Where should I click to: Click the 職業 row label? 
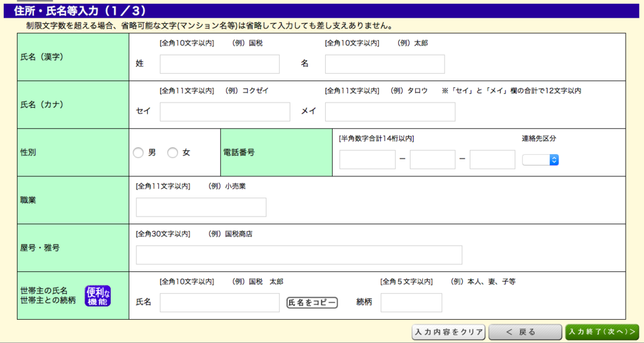click(28, 200)
